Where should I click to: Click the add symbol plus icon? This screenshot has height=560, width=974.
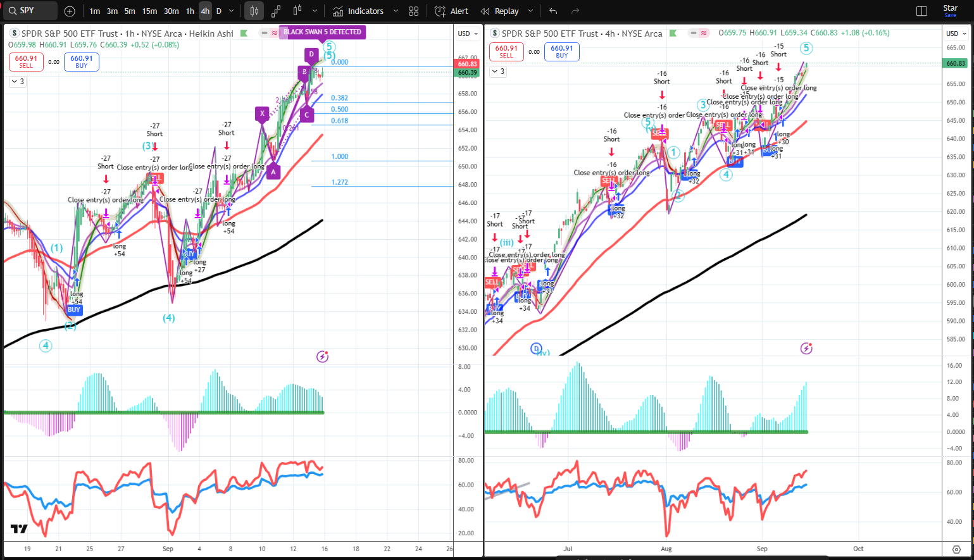(70, 11)
